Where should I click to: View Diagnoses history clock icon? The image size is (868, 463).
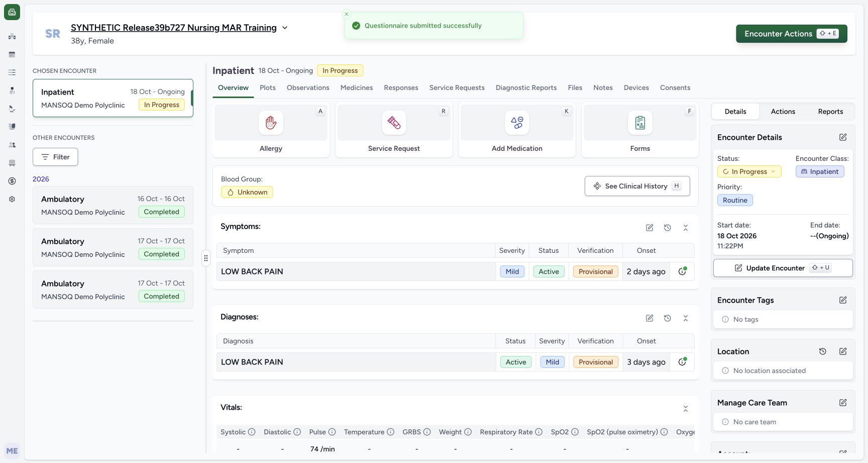coord(668,318)
